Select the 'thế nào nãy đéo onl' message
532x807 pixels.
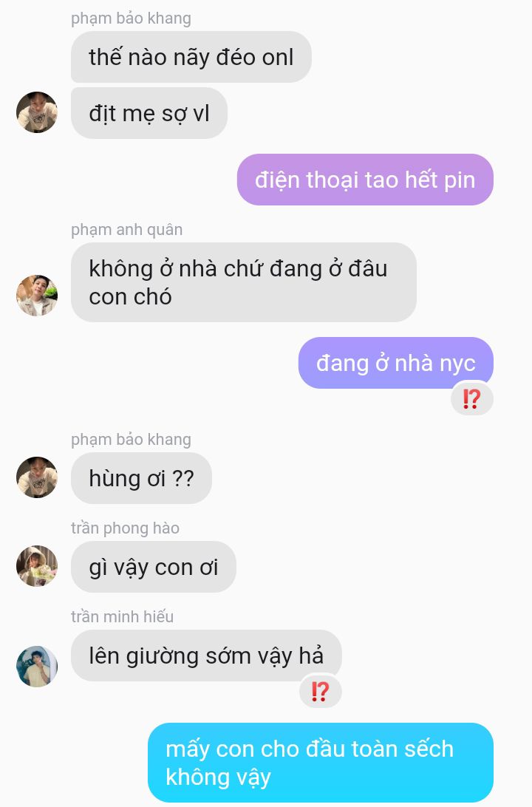(x=191, y=57)
